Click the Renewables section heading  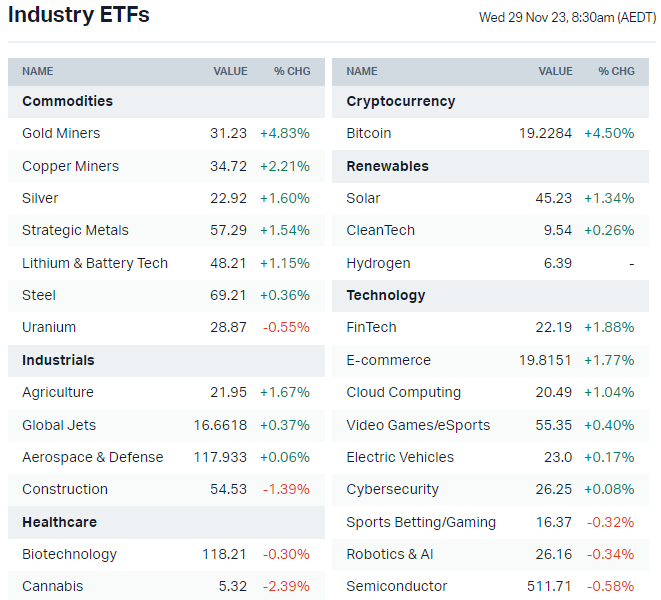pos(387,166)
